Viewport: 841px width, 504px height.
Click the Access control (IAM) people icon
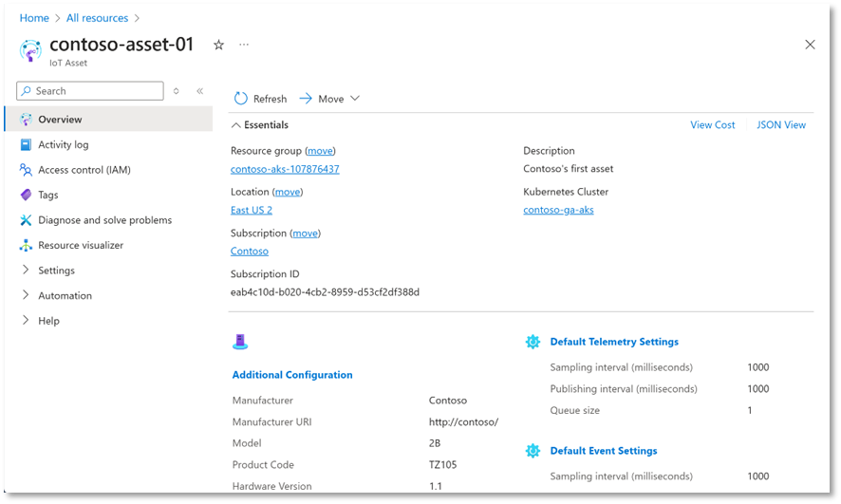coord(26,170)
